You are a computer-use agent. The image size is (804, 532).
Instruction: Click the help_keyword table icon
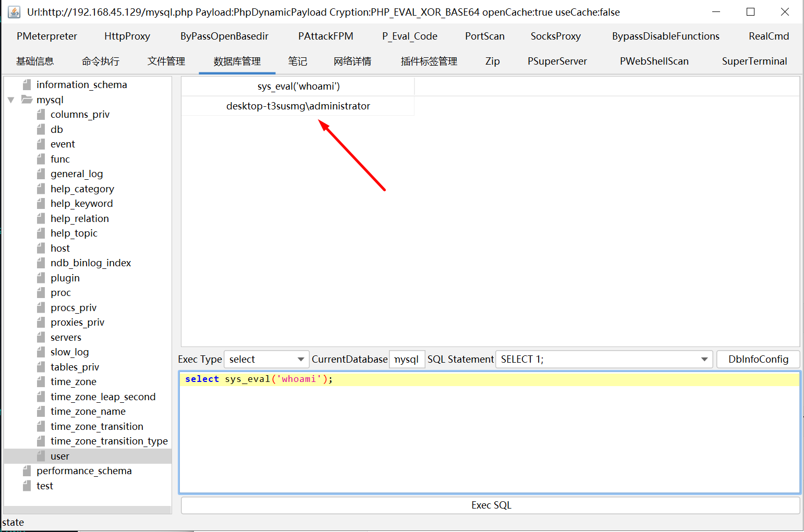click(41, 203)
